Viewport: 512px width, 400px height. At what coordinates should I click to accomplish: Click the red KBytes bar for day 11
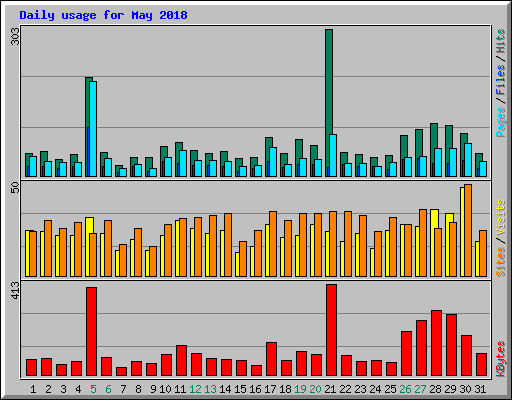click(x=181, y=361)
